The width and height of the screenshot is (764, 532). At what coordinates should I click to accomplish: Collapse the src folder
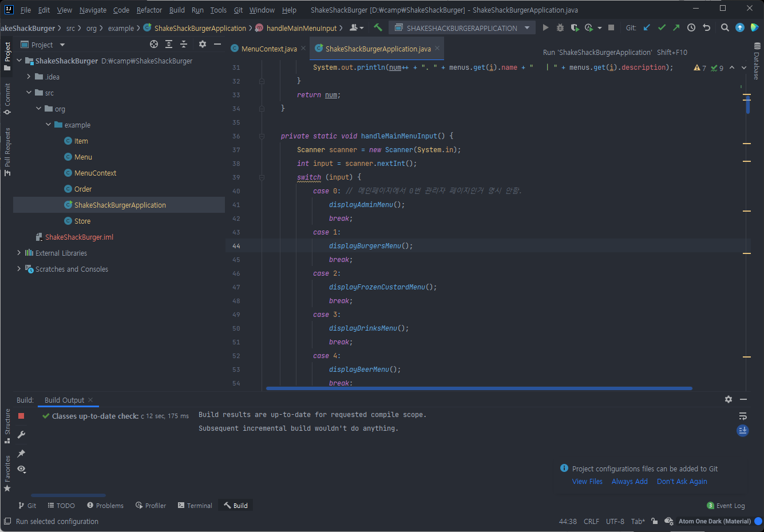29,93
